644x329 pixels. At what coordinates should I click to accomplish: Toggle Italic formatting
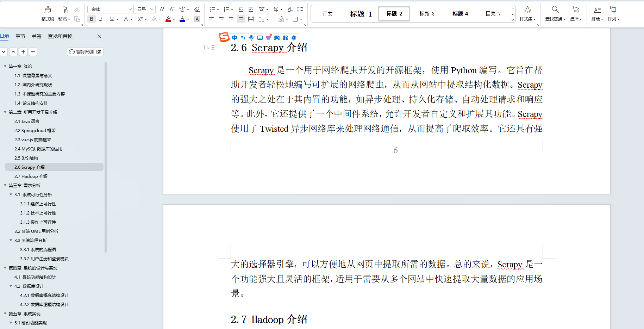[x=101, y=19]
